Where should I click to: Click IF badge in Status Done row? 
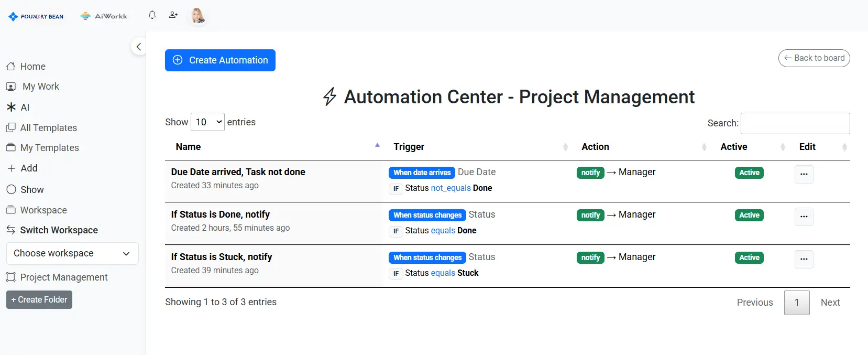pyautogui.click(x=396, y=231)
